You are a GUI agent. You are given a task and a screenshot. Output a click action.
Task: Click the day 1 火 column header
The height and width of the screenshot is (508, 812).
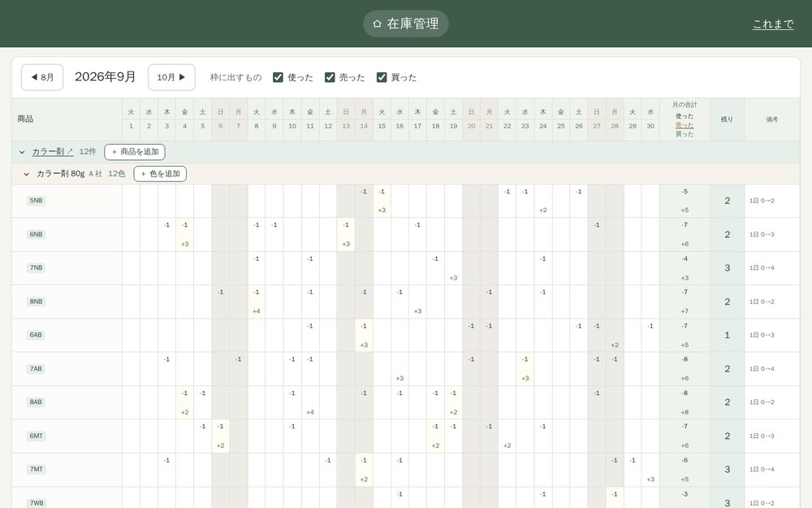click(131, 119)
